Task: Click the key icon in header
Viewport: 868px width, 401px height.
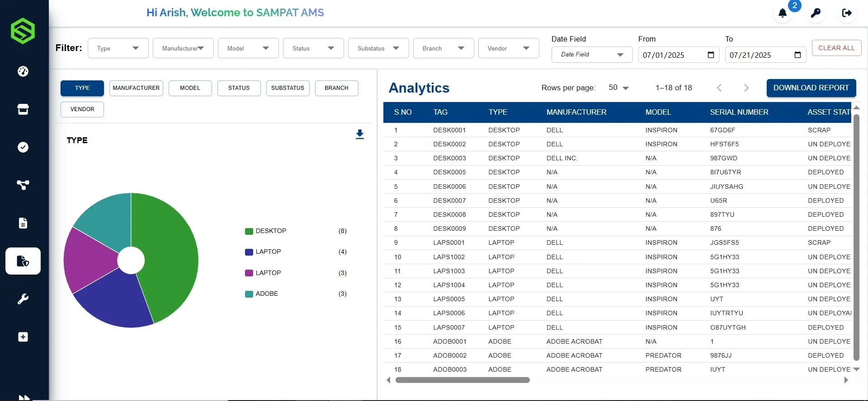Action: point(816,13)
